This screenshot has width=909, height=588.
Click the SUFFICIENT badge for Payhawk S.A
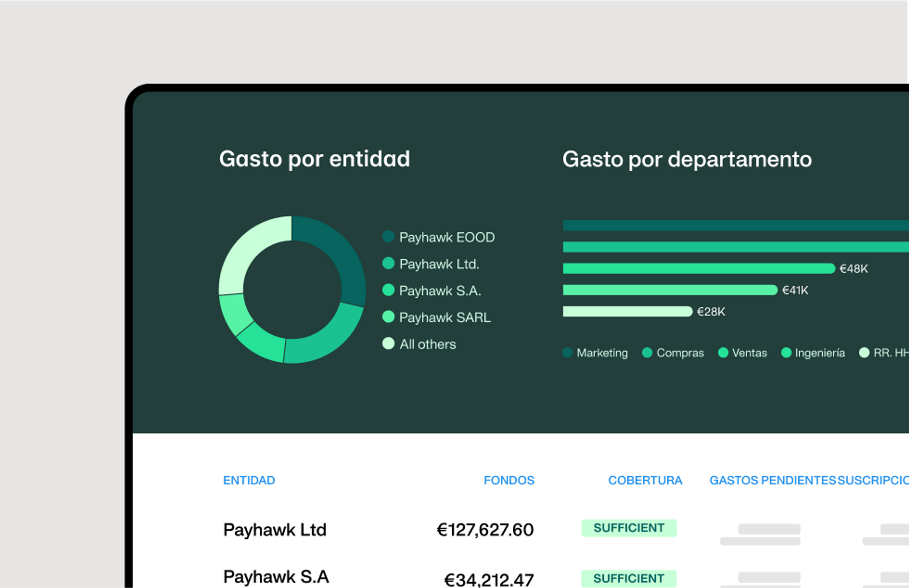click(x=629, y=579)
